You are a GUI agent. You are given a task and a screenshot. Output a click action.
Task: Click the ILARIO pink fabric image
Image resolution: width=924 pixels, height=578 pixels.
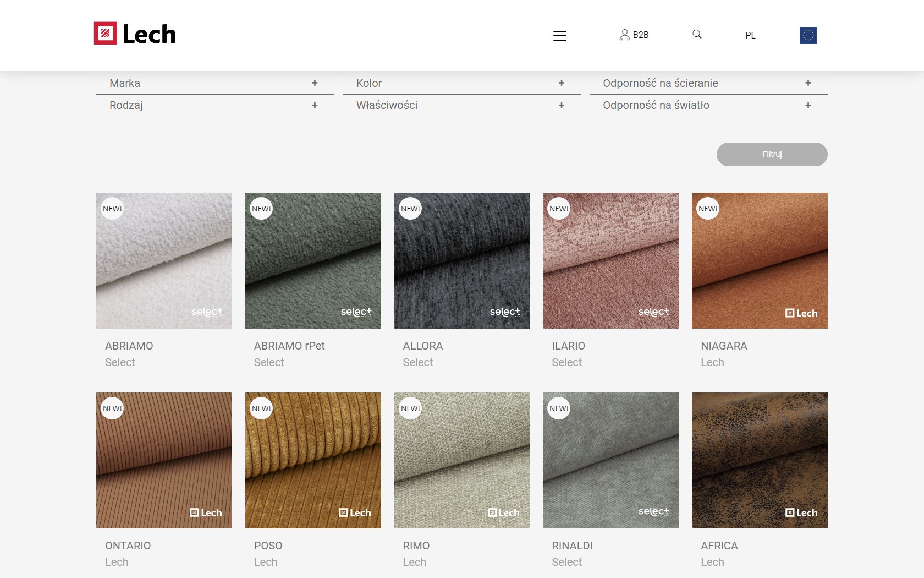610,260
